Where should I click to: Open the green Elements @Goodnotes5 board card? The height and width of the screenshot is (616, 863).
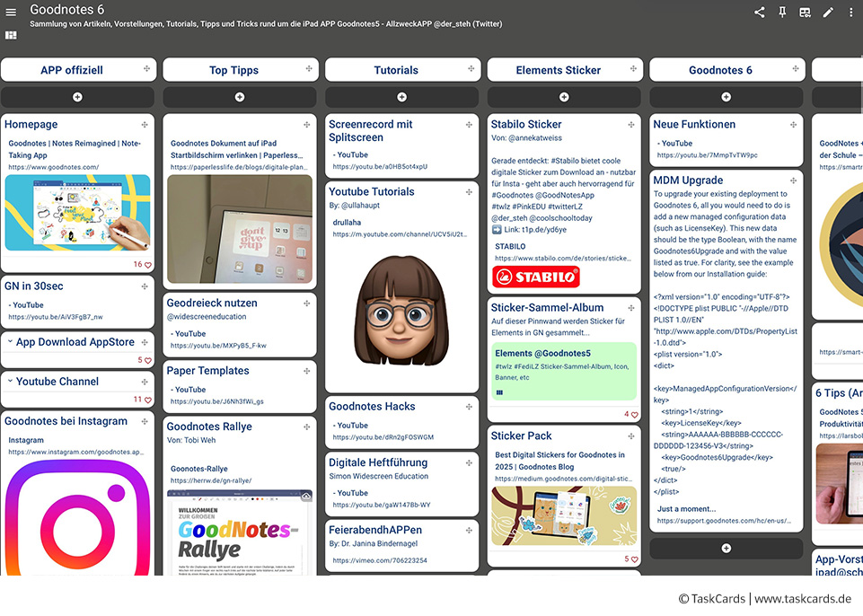coord(564,372)
